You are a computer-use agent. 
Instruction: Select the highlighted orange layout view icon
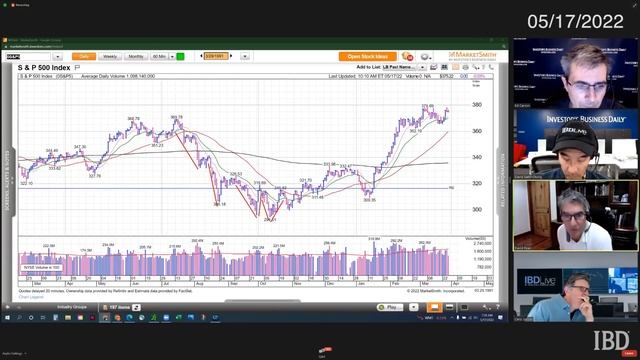click(434, 307)
